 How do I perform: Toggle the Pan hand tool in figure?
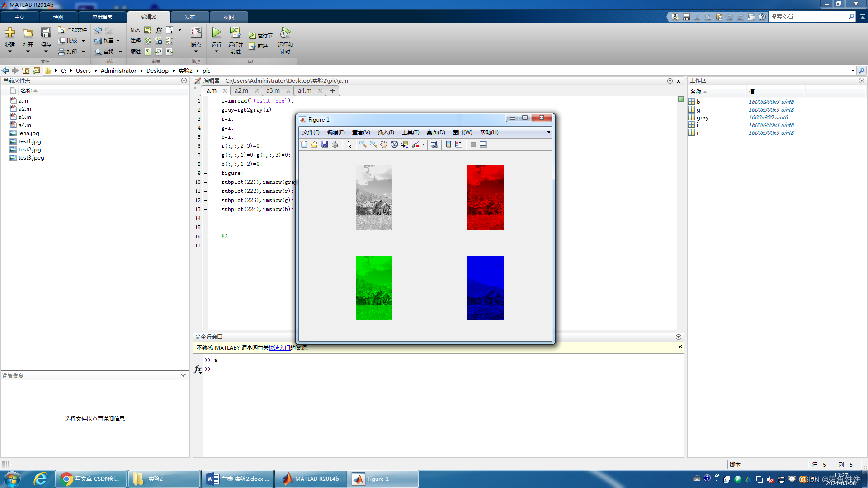[x=384, y=144]
